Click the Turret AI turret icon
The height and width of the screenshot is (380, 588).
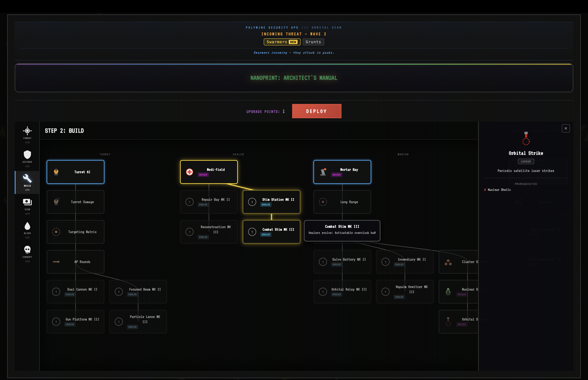tap(56, 172)
